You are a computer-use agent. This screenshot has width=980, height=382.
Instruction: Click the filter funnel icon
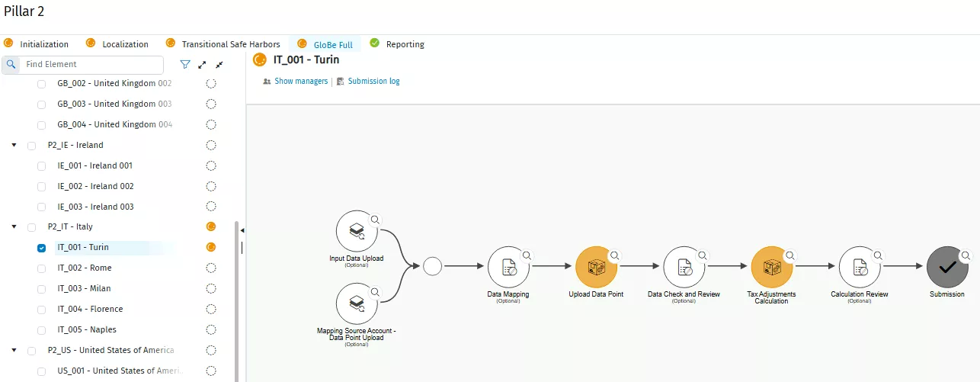click(184, 65)
